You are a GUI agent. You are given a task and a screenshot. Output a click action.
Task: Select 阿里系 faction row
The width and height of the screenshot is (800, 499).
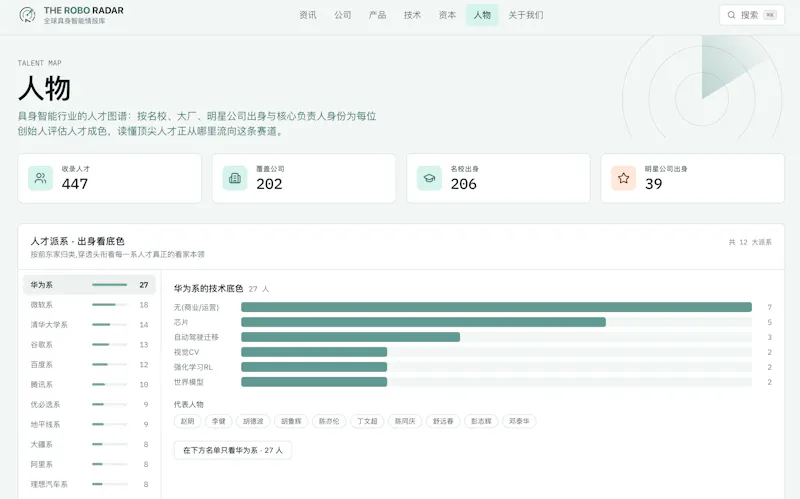[89, 464]
